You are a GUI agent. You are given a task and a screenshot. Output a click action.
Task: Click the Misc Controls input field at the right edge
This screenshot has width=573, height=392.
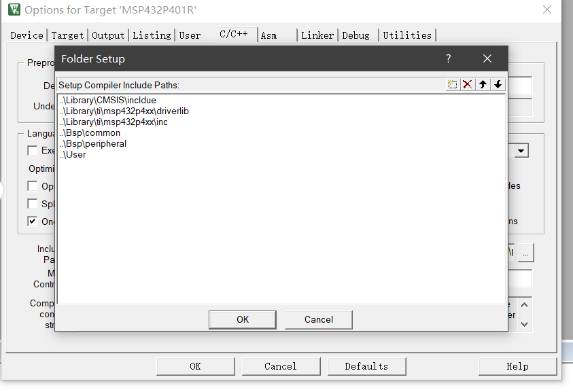(x=520, y=279)
